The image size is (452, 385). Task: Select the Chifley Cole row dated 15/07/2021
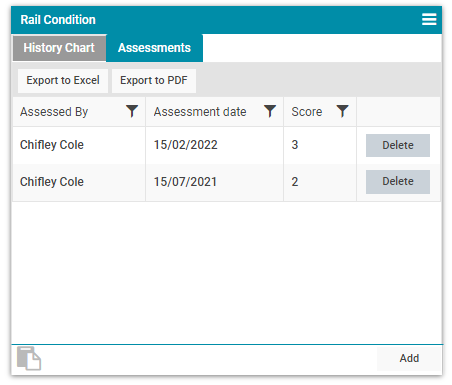pos(226,182)
